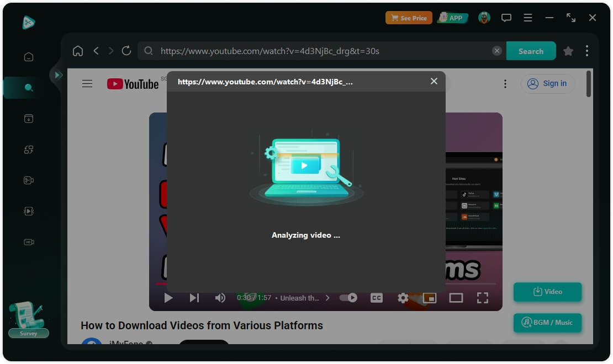Select the search tab in left sidebar
The height and width of the screenshot is (364, 613).
pos(29,88)
